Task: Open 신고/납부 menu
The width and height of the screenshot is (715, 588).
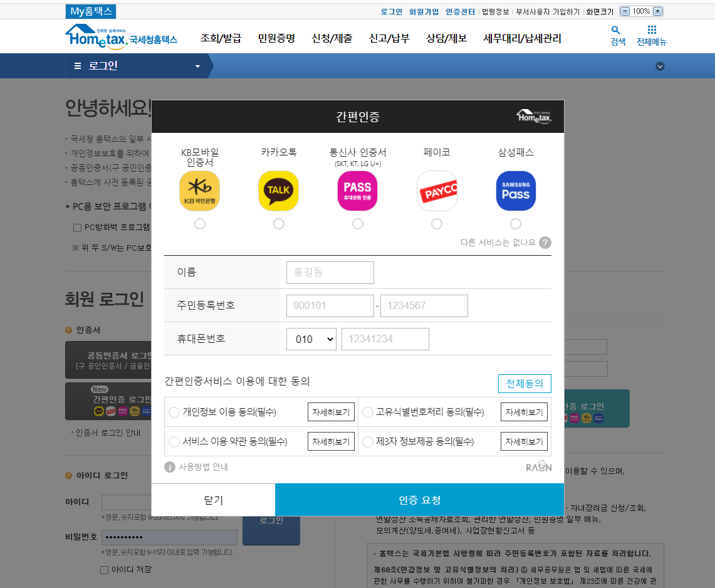Action: click(389, 38)
